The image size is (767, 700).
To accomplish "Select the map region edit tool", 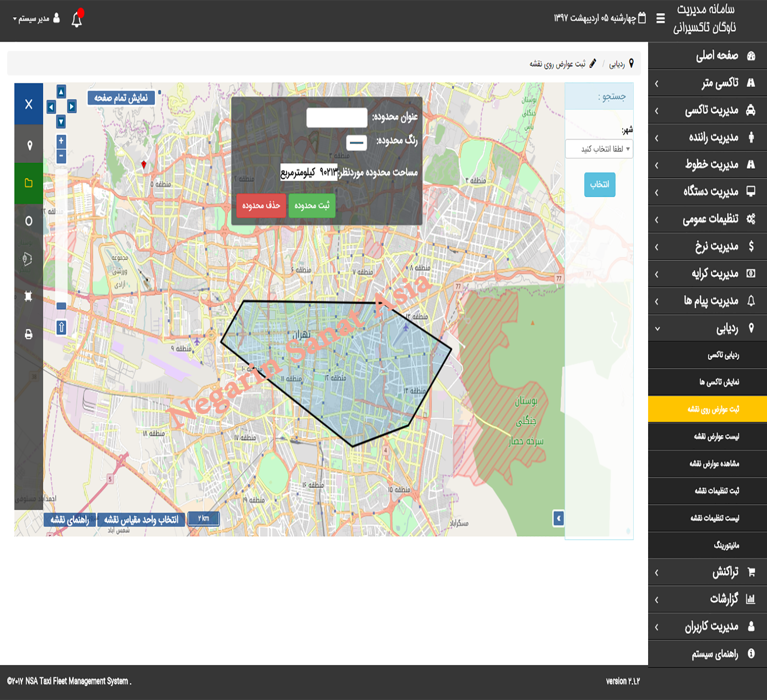I will point(28,259).
